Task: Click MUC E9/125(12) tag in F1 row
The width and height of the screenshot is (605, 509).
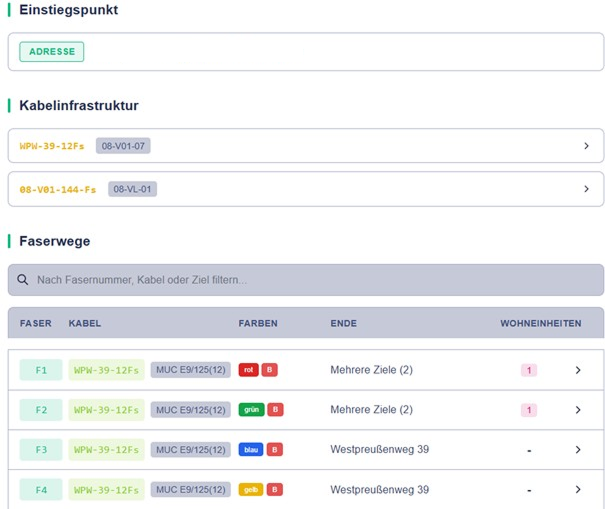Action: pyautogui.click(x=191, y=370)
